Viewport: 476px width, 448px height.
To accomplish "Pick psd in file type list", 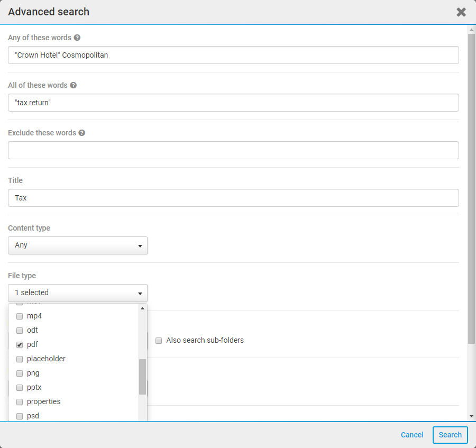I will pyautogui.click(x=20, y=416).
